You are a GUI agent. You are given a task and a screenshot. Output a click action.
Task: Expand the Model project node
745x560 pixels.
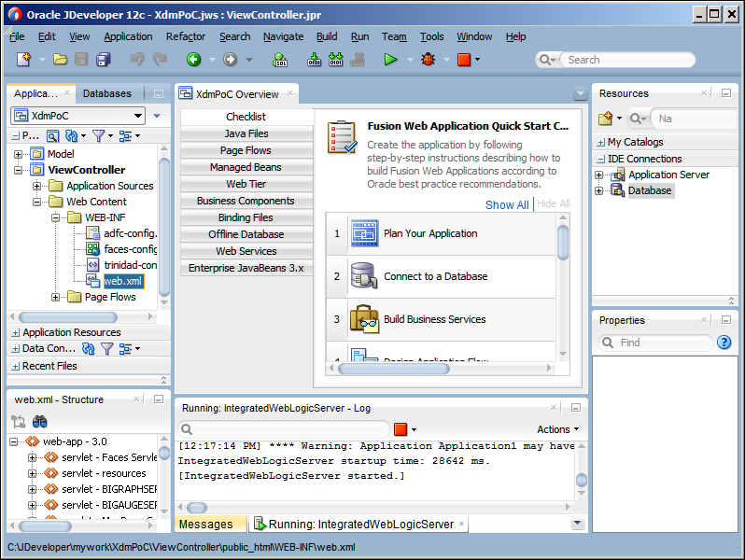[18, 154]
